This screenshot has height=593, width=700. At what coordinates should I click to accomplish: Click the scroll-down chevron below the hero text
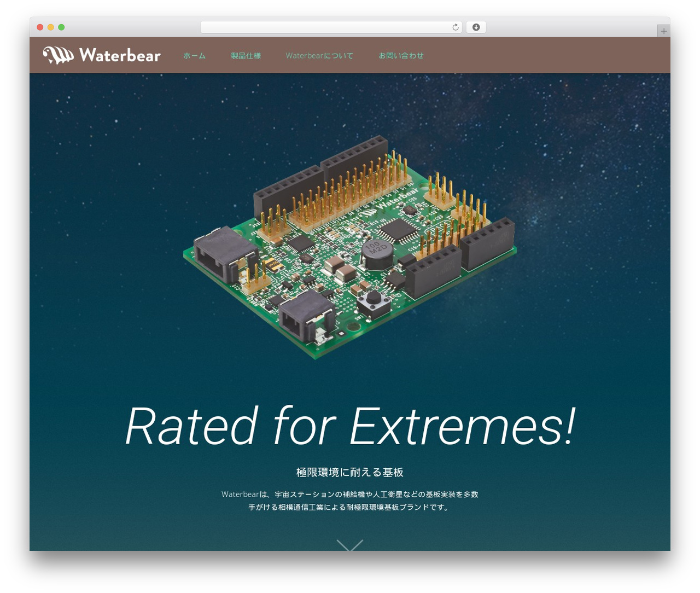pyautogui.click(x=350, y=545)
